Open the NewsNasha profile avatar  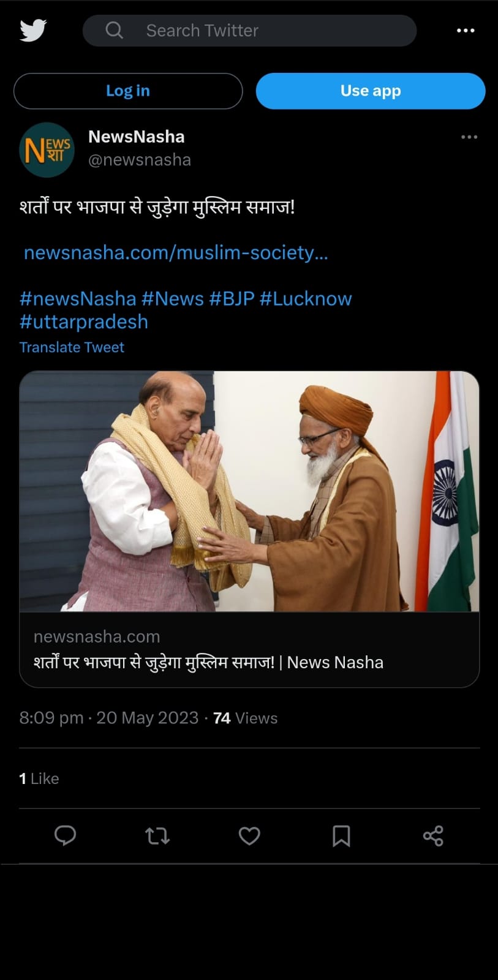(47, 149)
